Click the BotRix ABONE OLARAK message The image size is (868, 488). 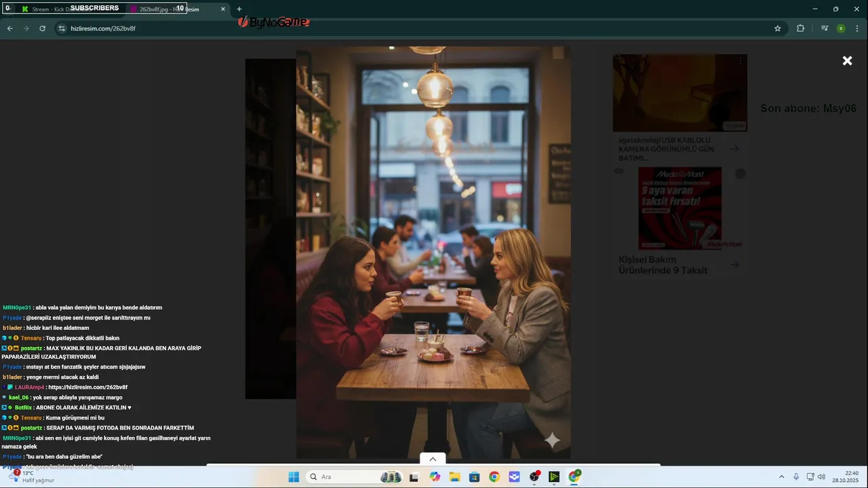pos(66,407)
